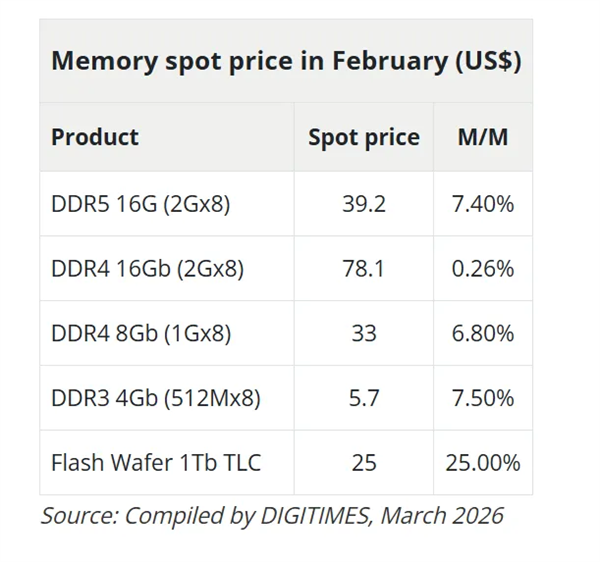Click the spot price value 33
Viewport: 600px width, 562px height.
pyautogui.click(x=363, y=333)
